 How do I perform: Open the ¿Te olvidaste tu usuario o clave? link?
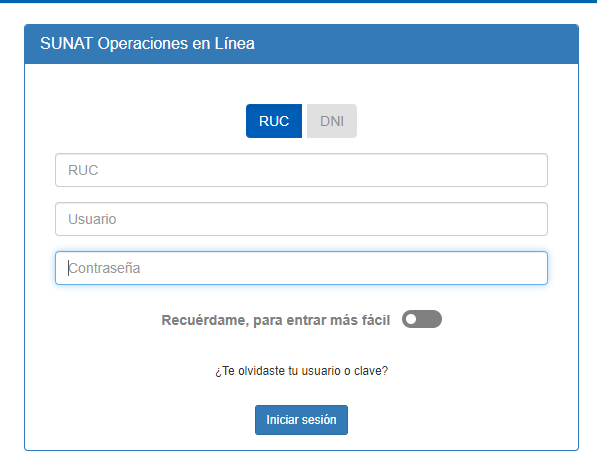pyautogui.click(x=301, y=371)
